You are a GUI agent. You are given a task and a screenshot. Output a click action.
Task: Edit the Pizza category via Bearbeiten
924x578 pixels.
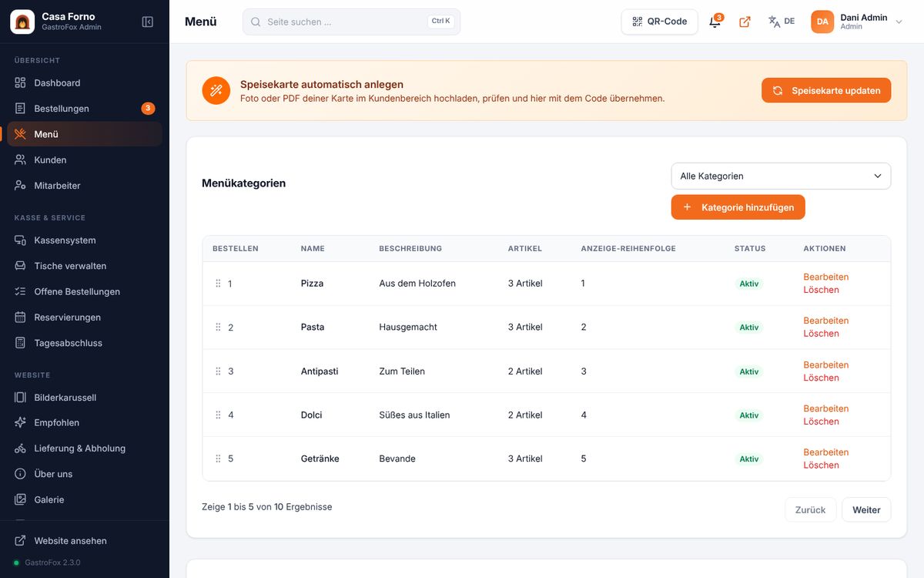point(825,277)
